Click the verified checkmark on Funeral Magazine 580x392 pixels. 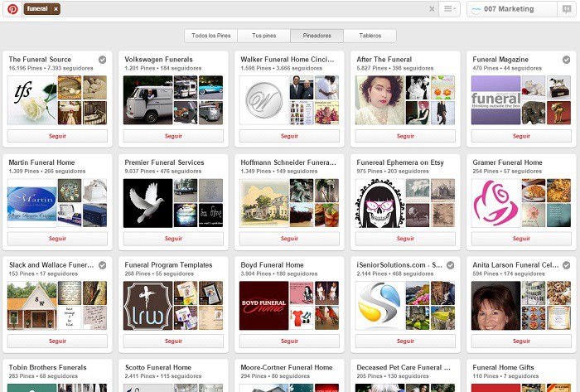tap(566, 60)
